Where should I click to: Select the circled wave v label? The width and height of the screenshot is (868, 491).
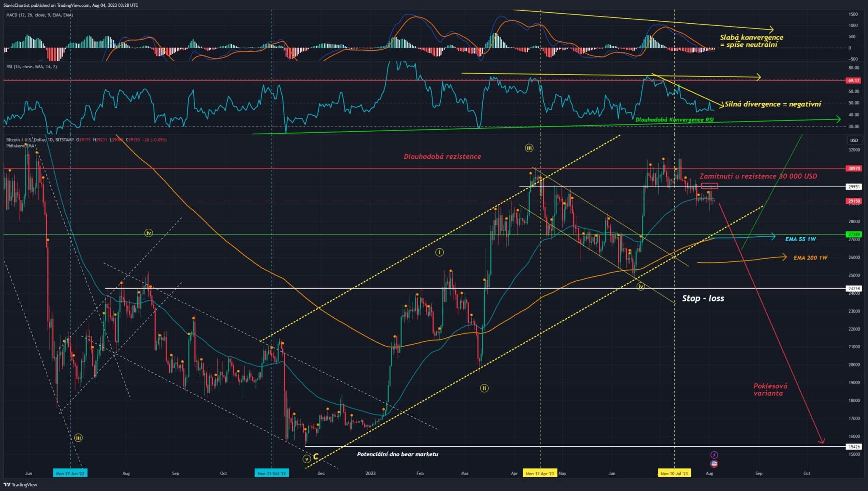point(306,459)
